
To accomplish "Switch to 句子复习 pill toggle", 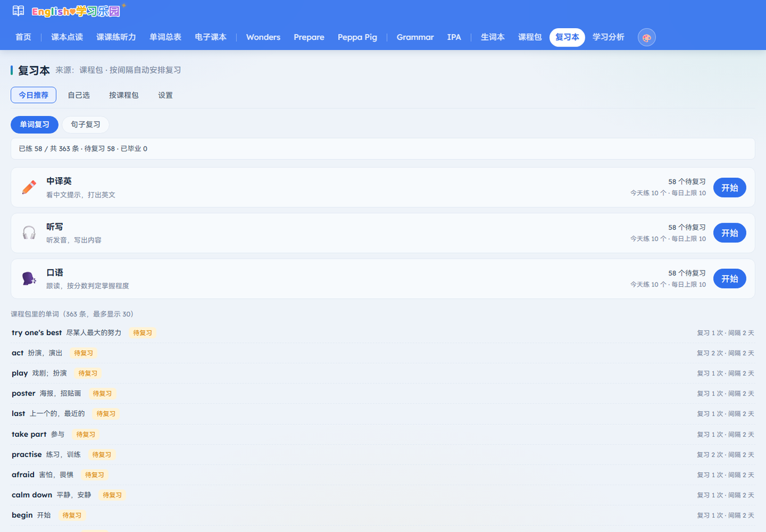I will (86, 124).
